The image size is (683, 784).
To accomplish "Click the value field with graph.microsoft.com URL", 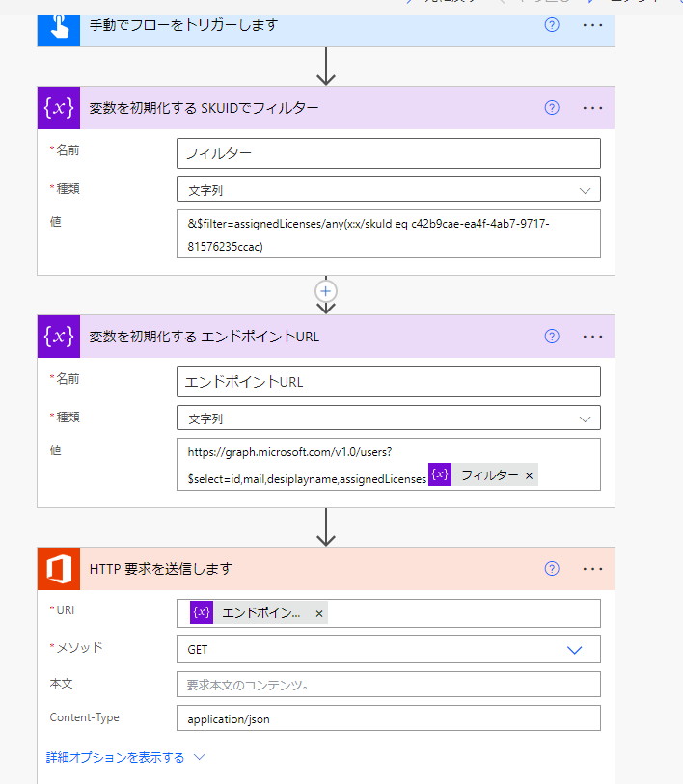I will 388,465.
